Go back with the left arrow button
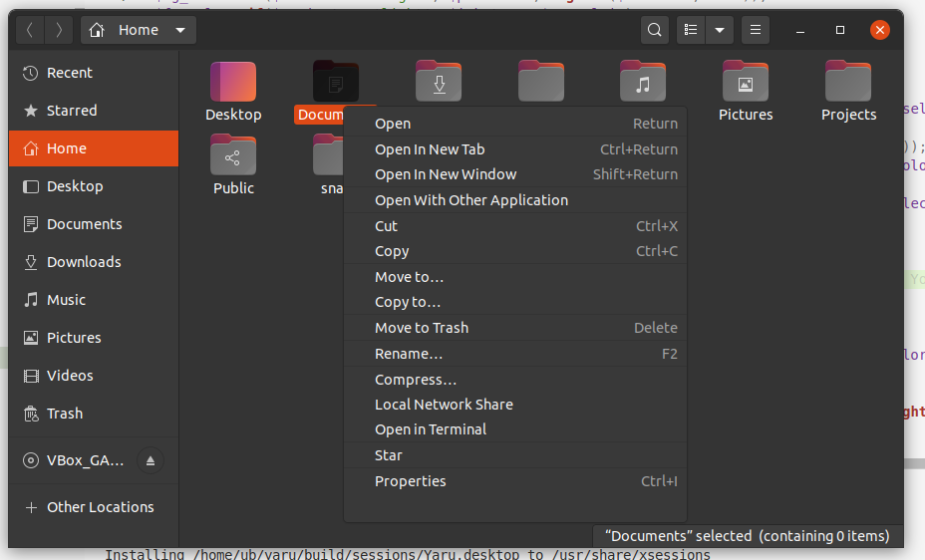 30,30
